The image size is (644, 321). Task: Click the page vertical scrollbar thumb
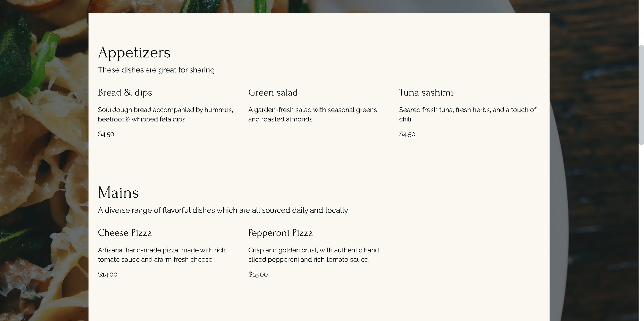click(641, 95)
